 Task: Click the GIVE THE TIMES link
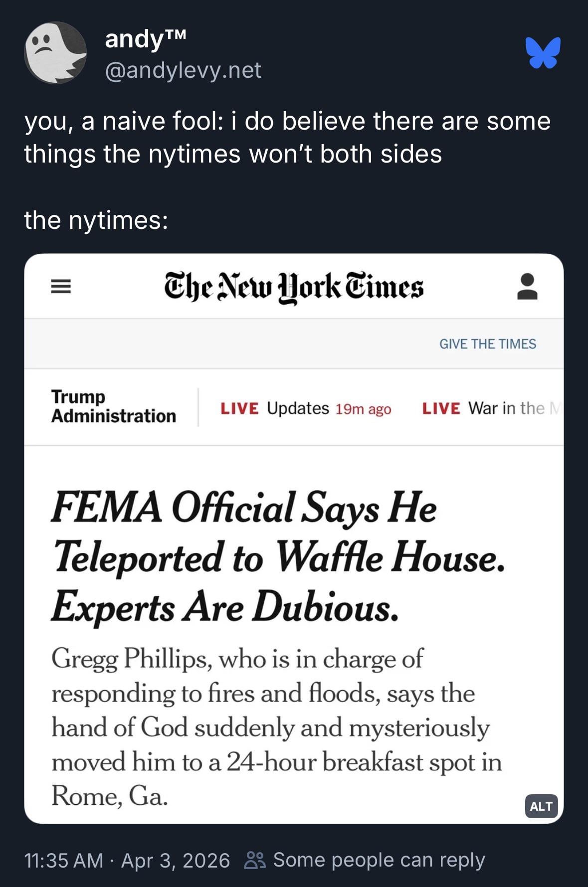pyautogui.click(x=487, y=344)
